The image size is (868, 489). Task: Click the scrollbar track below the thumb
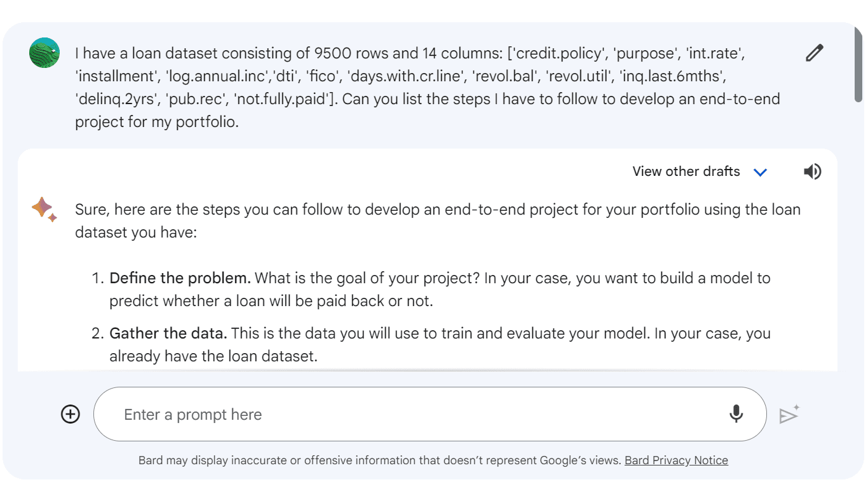pos(858,286)
